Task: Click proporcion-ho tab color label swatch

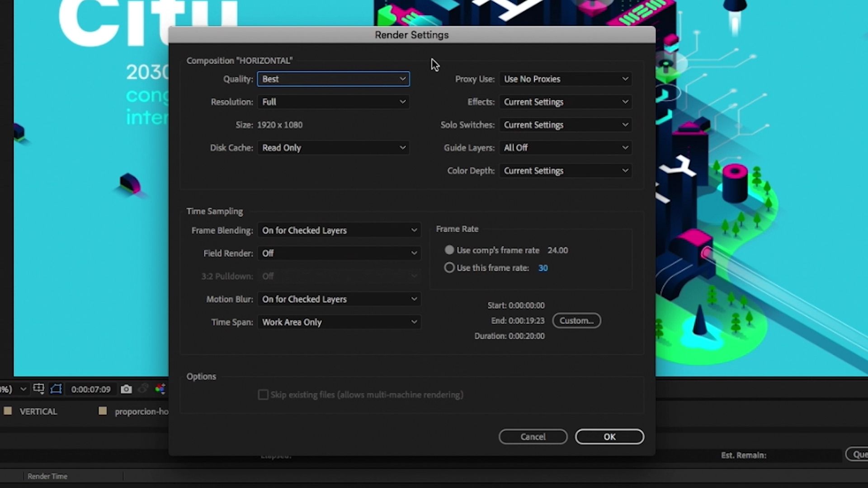Action: click(x=103, y=411)
